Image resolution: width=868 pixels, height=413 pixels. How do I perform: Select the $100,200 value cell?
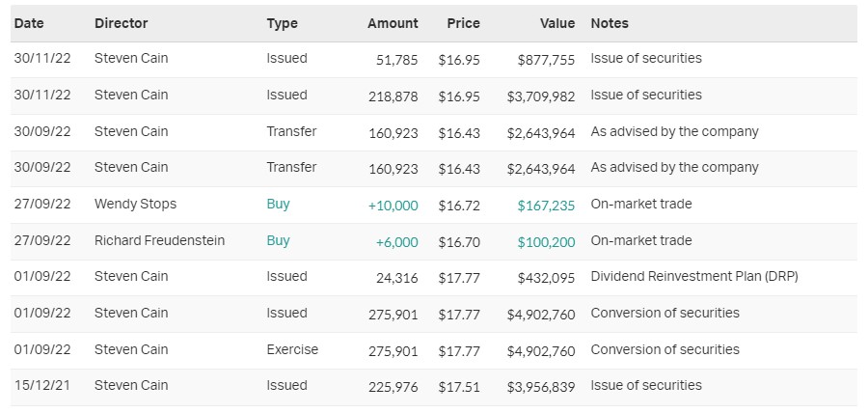(546, 241)
